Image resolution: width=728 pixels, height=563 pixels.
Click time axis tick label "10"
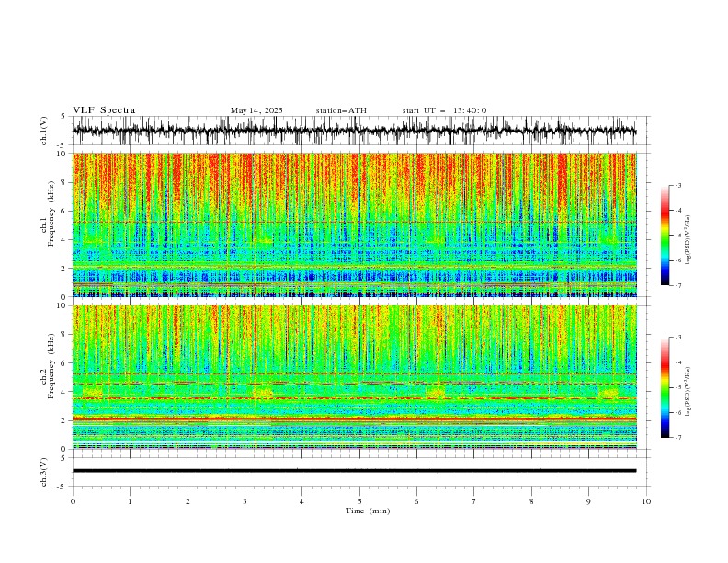pyautogui.click(x=646, y=501)
